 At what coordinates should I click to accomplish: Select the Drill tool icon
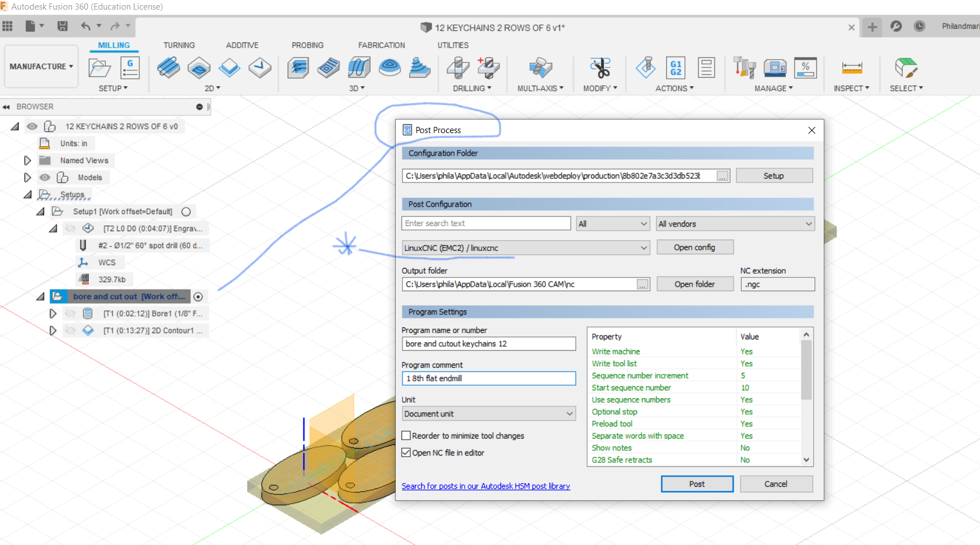point(457,68)
